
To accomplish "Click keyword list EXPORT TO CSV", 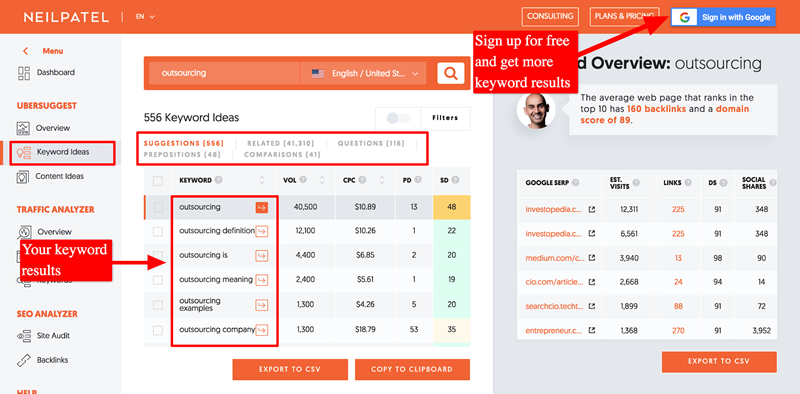I will pos(290,370).
